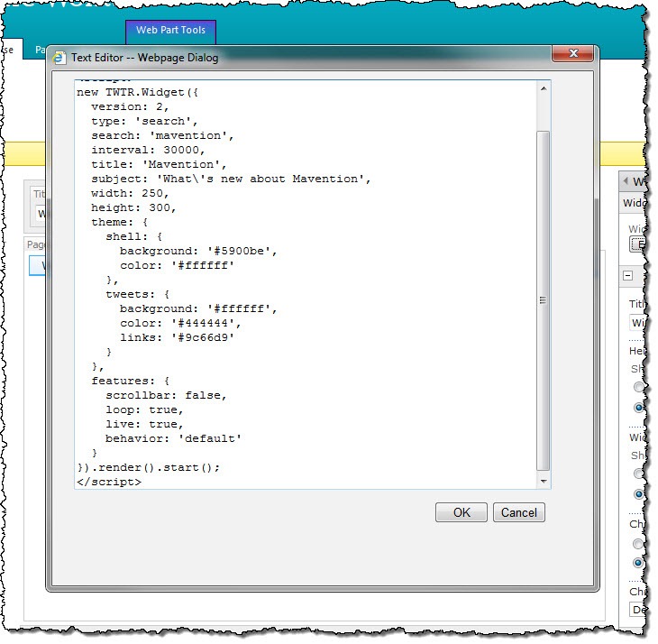Switch to the Web Part Tools tab
The height and width of the screenshot is (644, 658).
point(170,31)
